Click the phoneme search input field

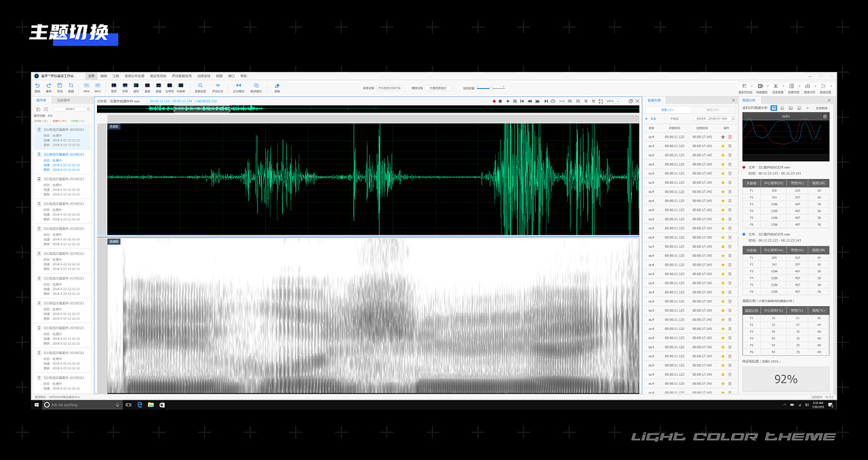714,119
